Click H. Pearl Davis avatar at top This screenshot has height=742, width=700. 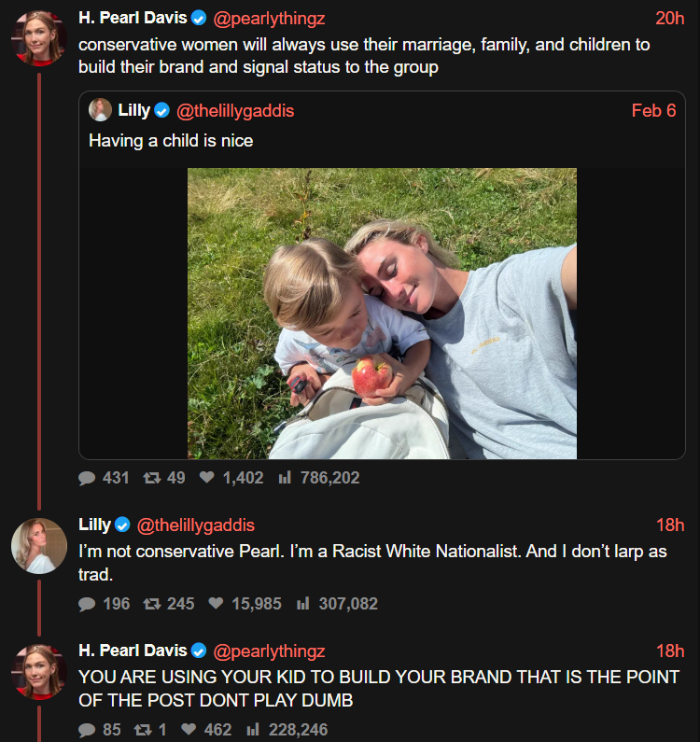click(38, 38)
